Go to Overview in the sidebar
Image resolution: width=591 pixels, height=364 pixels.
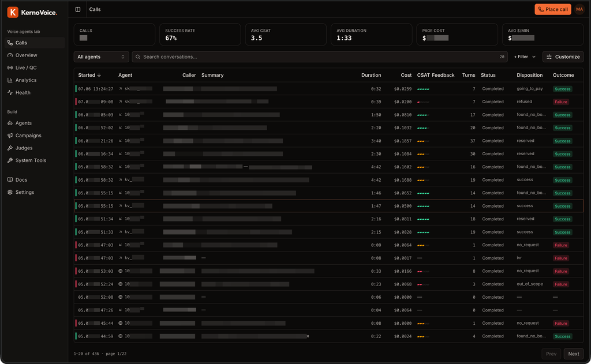coord(35,55)
